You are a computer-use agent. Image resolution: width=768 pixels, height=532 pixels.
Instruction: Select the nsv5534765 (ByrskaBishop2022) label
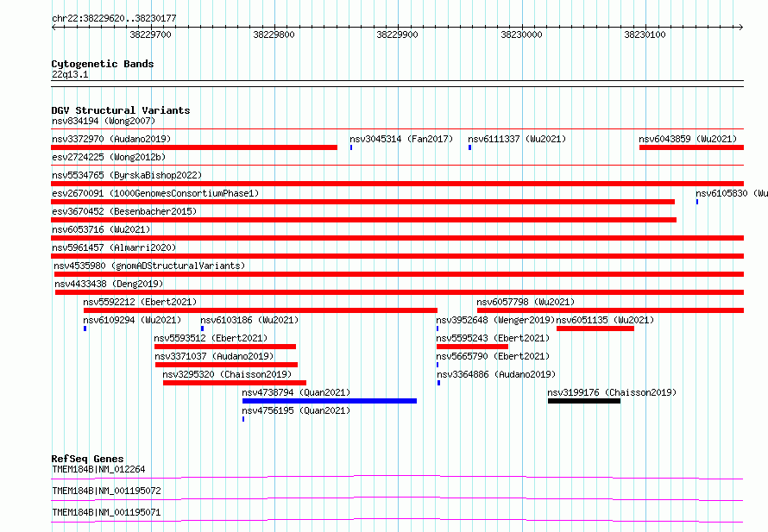pos(127,175)
